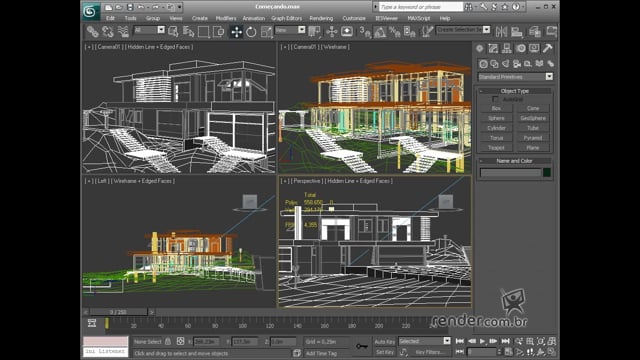Switch to the Display command panel tab

tap(534, 49)
